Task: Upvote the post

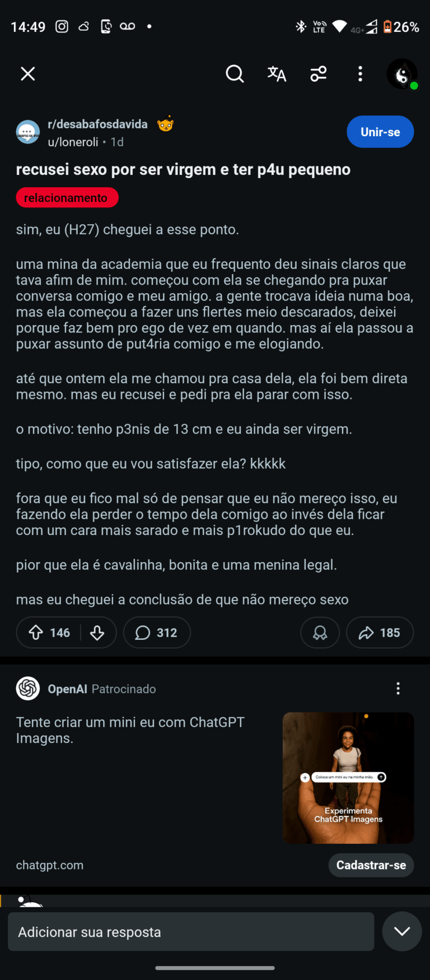Action: (x=36, y=633)
